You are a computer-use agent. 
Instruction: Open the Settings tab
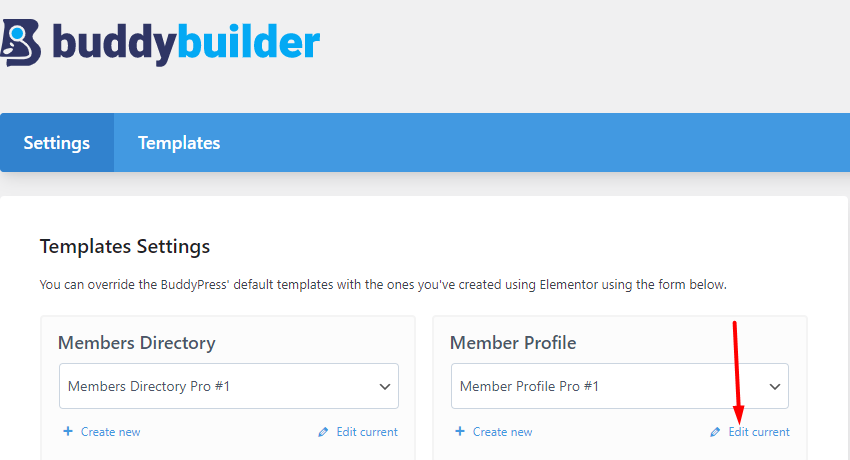(57, 143)
